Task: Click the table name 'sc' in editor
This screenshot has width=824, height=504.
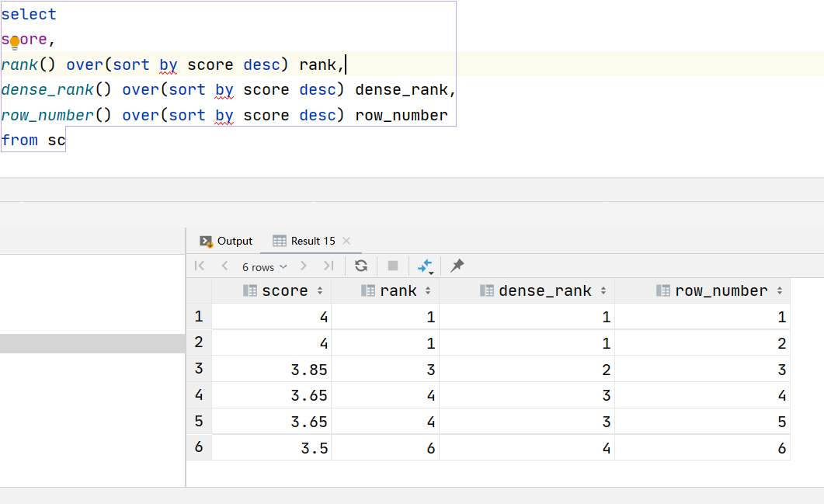Action: coord(56,141)
